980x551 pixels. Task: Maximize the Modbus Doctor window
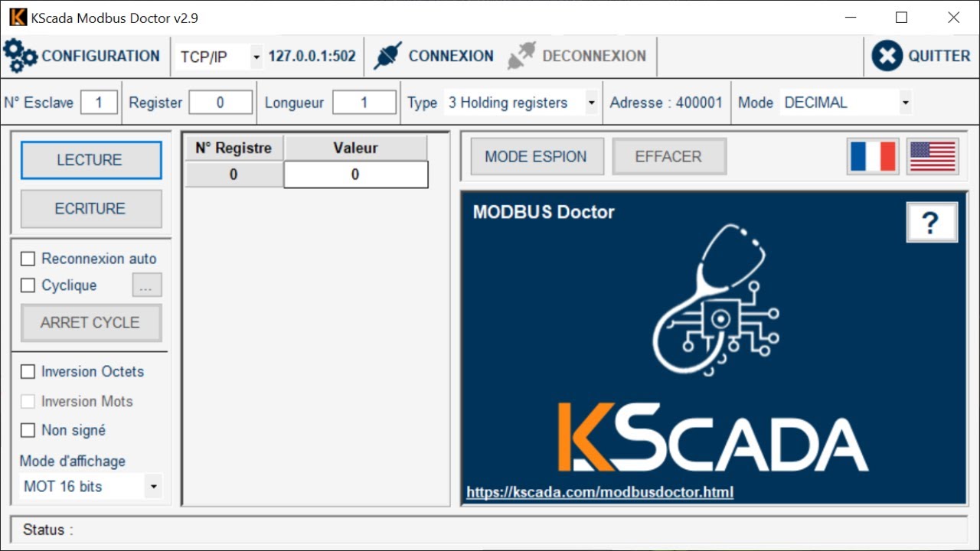(x=902, y=18)
